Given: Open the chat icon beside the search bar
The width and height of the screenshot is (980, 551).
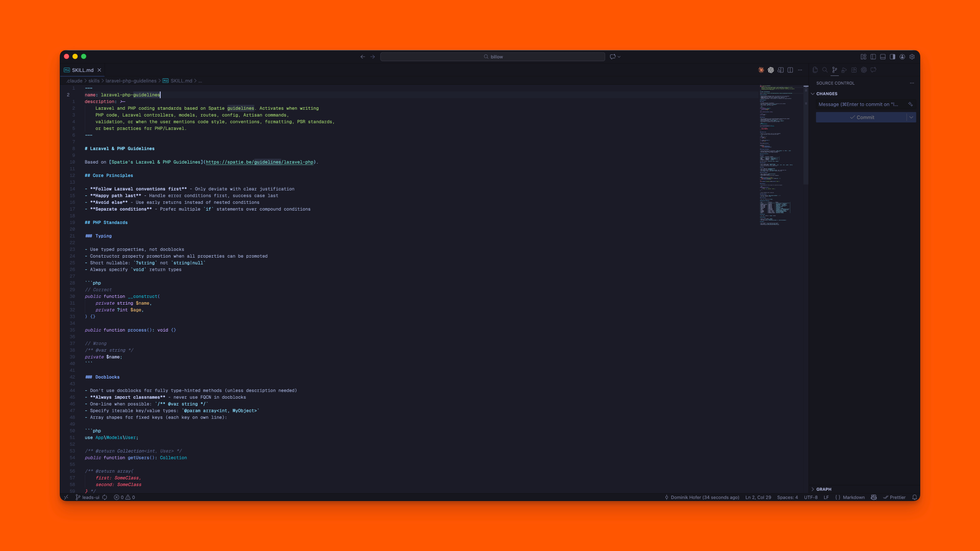Looking at the screenshot, I should click(x=612, y=57).
